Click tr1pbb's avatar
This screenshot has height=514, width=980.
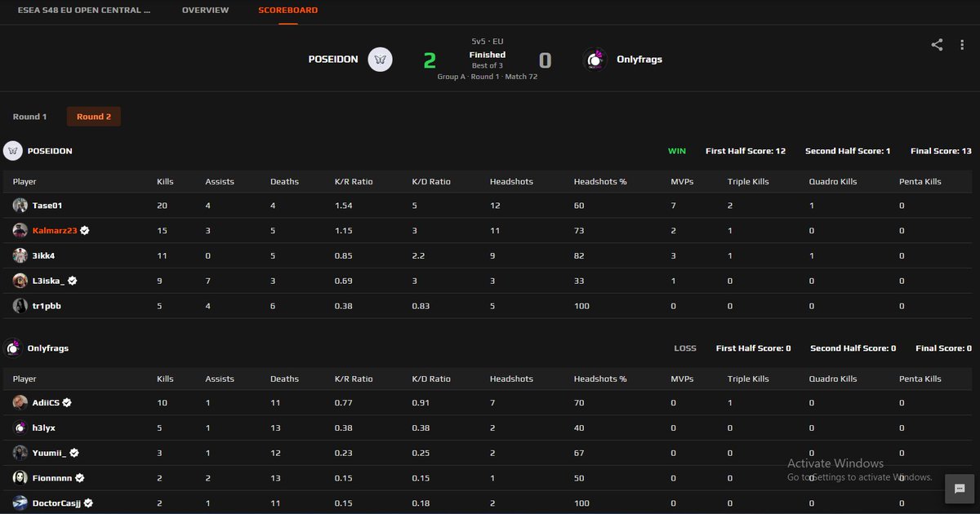20,306
